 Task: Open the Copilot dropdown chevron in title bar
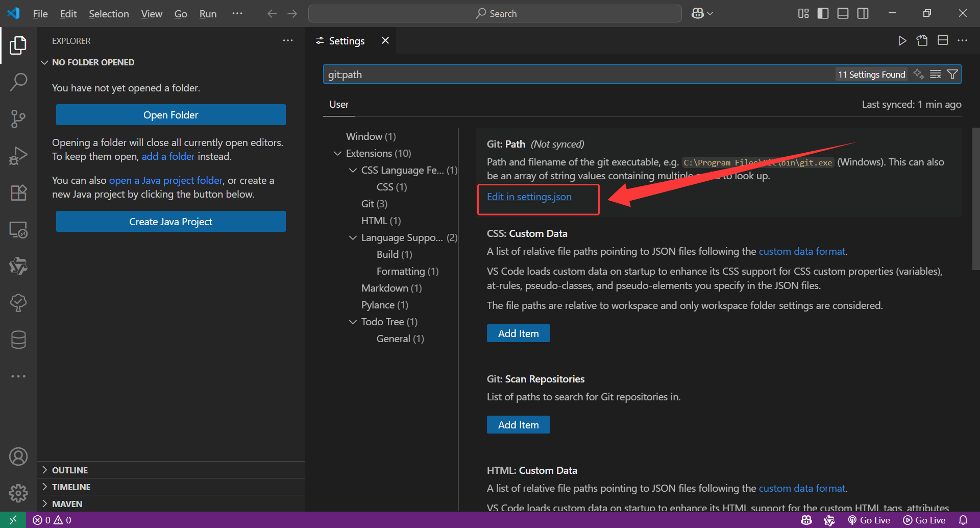[710, 14]
